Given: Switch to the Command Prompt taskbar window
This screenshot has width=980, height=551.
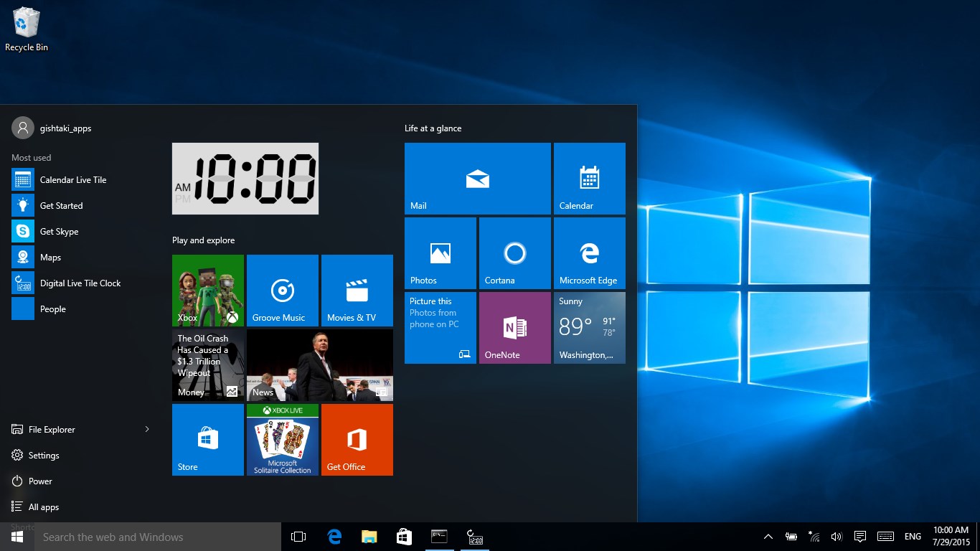Looking at the screenshot, I should coord(439,536).
